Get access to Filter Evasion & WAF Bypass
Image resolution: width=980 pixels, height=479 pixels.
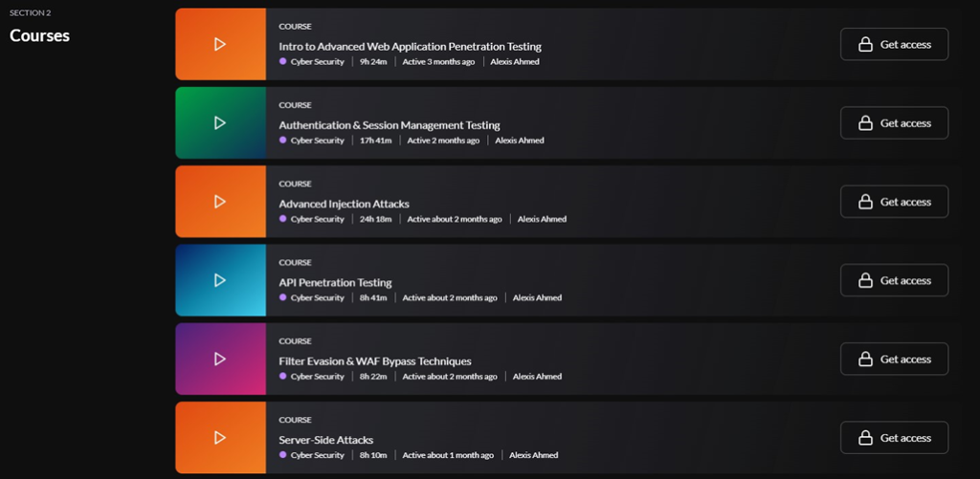click(x=894, y=359)
